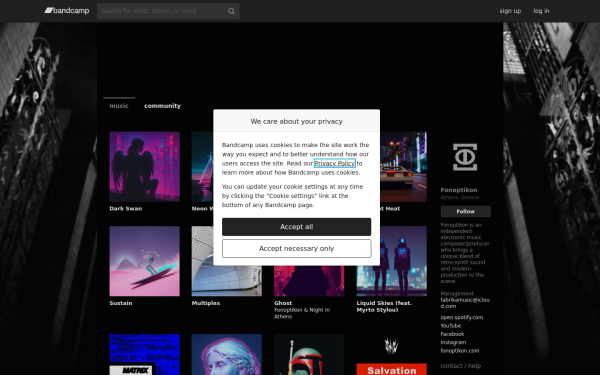Follow the artist Fonoptikon
600x375 pixels.
pyautogui.click(x=465, y=211)
